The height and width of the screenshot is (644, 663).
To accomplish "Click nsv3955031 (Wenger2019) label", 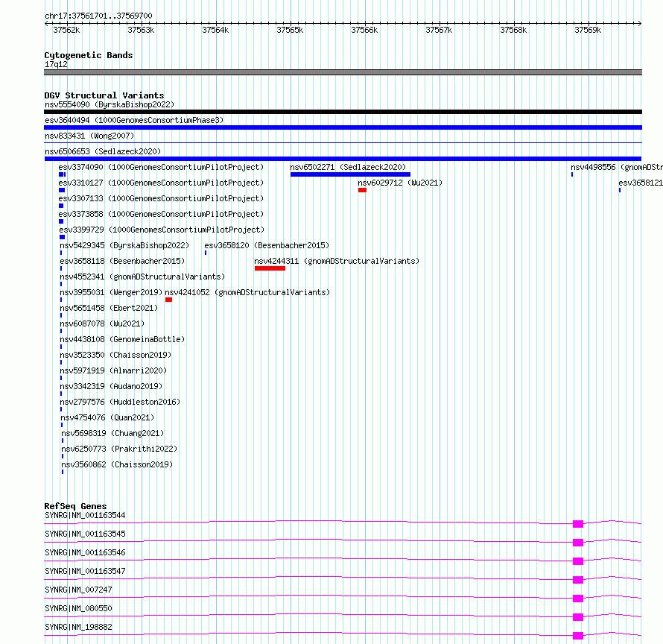I will [x=111, y=292].
